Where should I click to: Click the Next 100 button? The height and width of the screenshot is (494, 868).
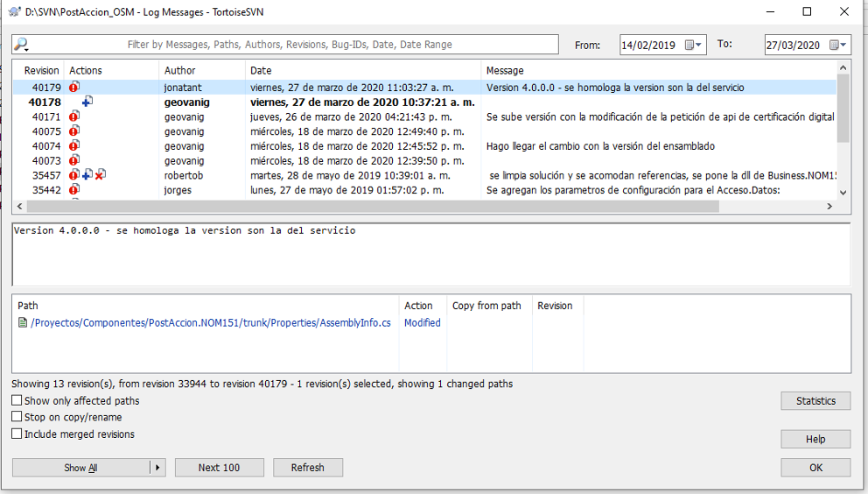[219, 468]
